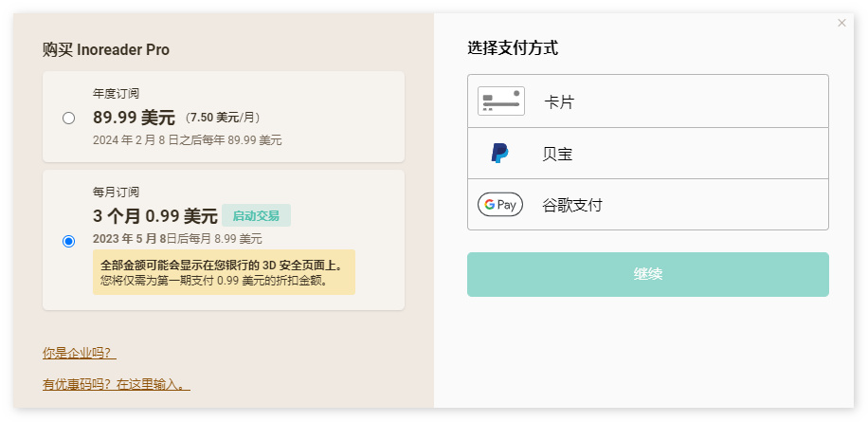
Task: Click the yellow 3D security notice
Action: 224,272
